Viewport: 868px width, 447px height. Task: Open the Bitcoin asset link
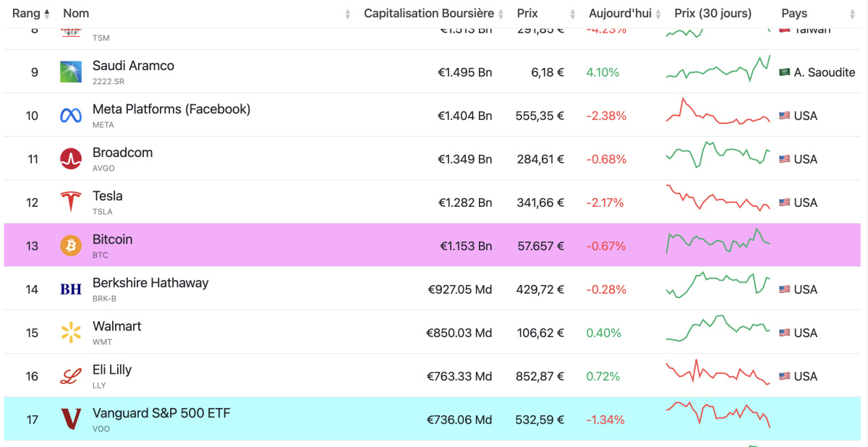(x=112, y=239)
